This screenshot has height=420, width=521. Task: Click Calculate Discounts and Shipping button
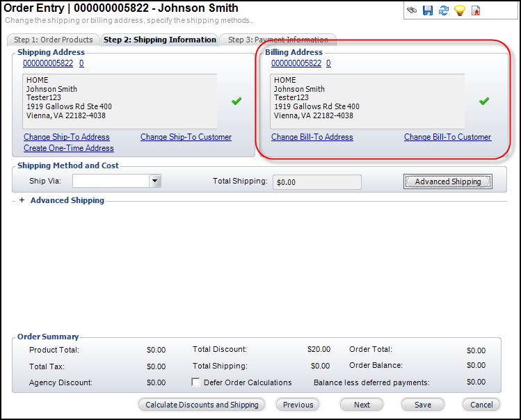202,405
